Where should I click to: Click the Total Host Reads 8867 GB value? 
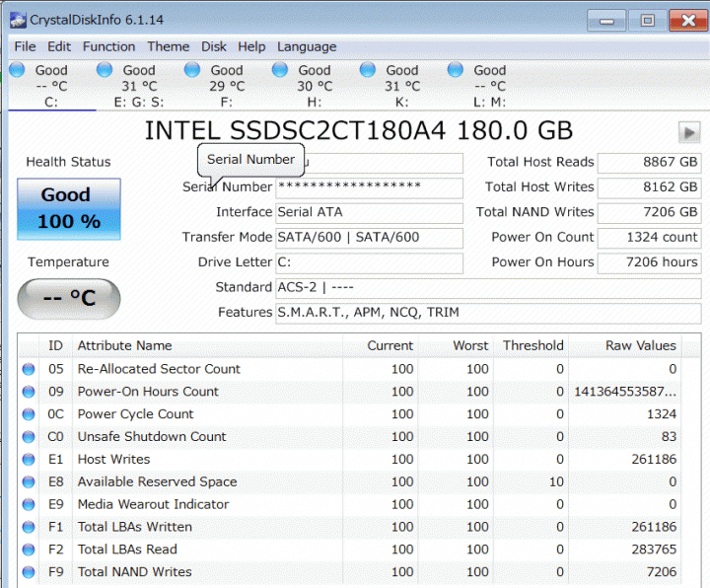(x=649, y=162)
